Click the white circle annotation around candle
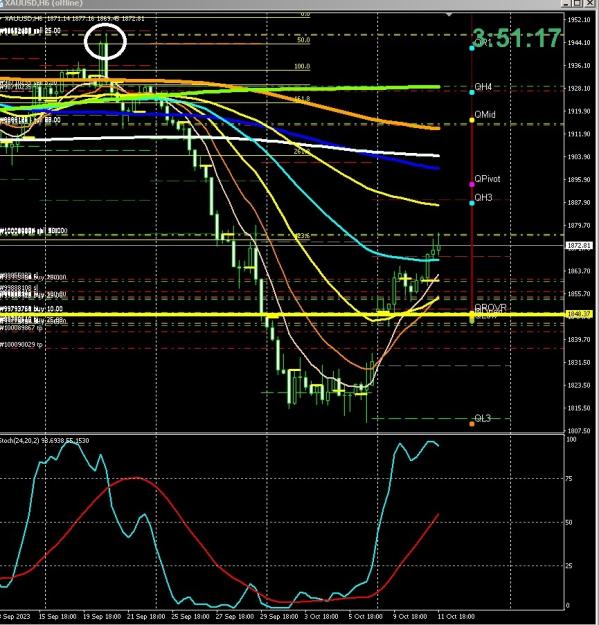Viewport: 599px width, 625px height. 105,41
